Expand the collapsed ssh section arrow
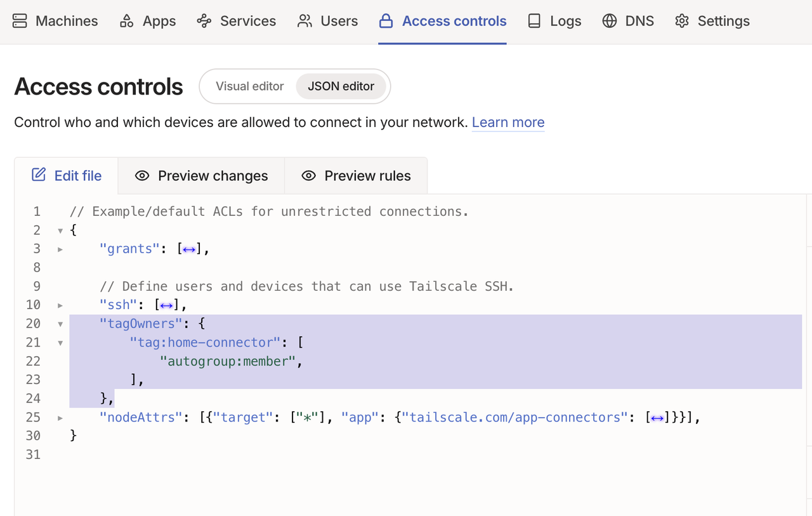 click(x=60, y=305)
